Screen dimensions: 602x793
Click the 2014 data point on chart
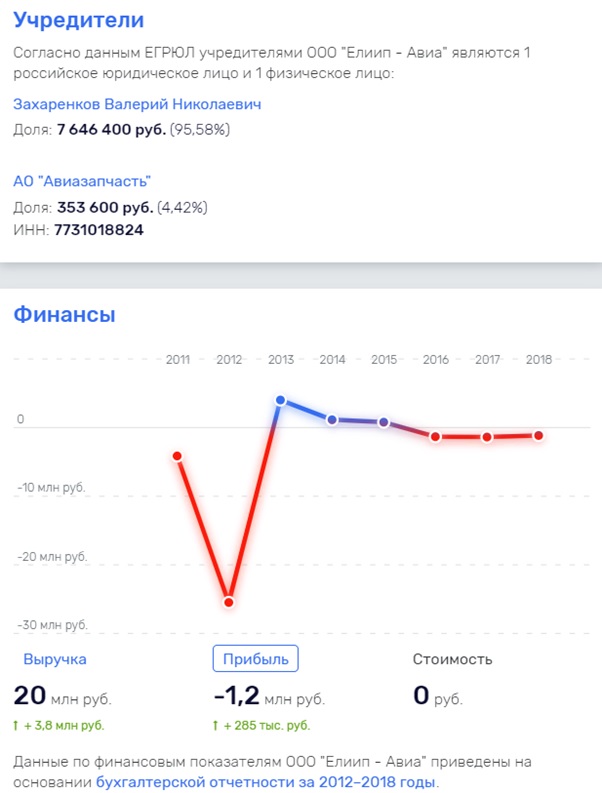[332, 420]
